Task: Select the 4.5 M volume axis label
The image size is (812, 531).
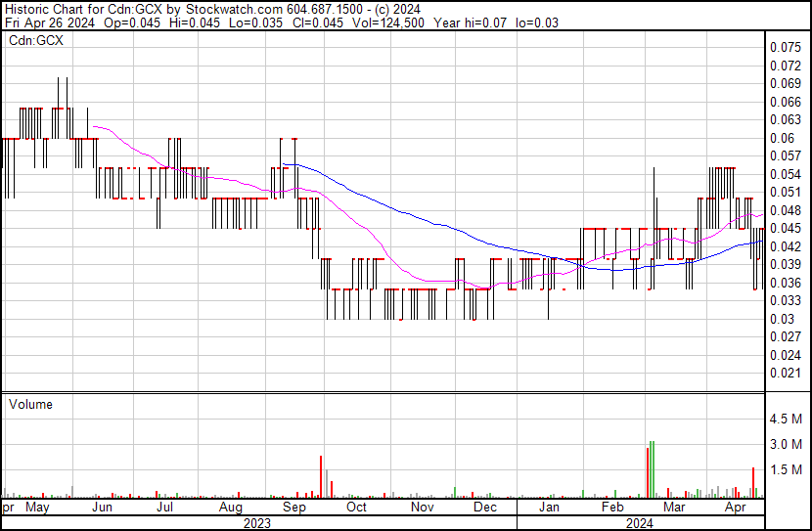Action: 788,420
